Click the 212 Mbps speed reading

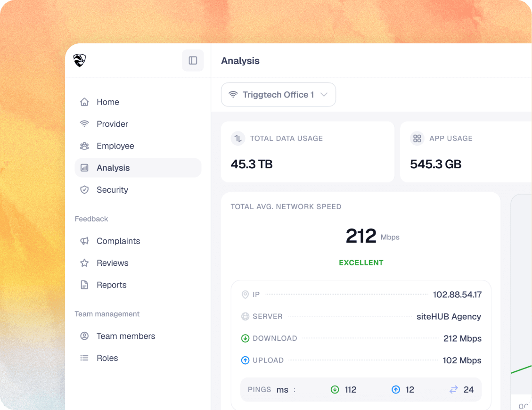(373, 236)
